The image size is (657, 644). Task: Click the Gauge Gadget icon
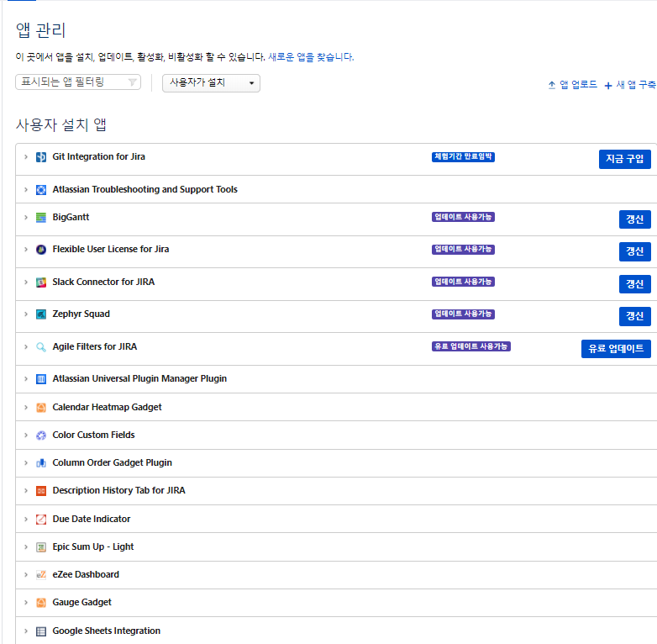click(x=41, y=603)
